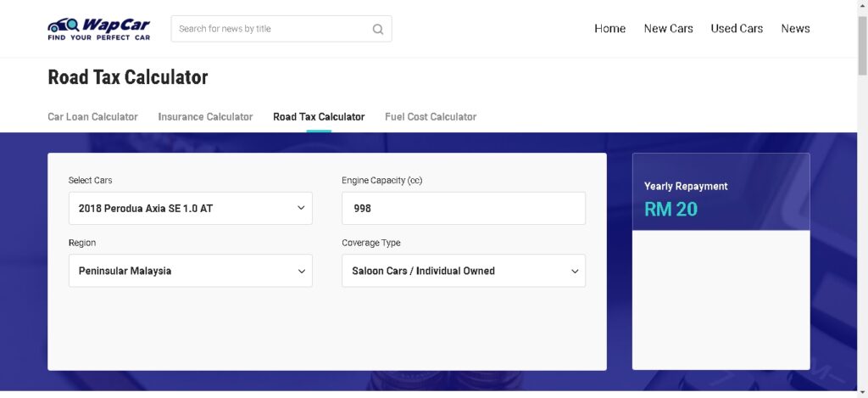Click the scrollbar down arrow
Viewport: 868px width, 398px height.
pyautogui.click(x=862, y=393)
